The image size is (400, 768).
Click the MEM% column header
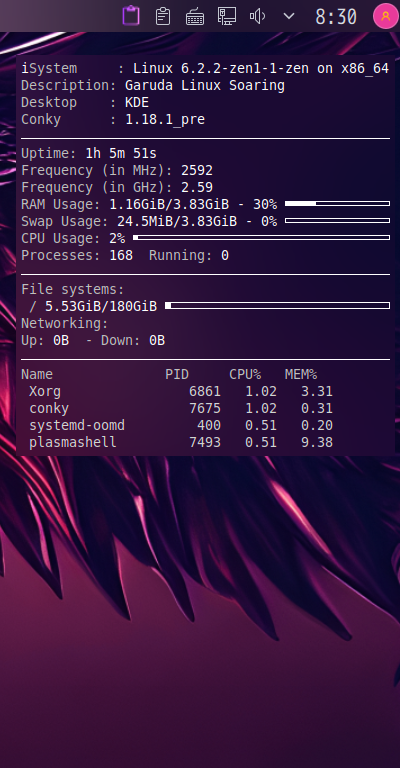click(x=301, y=375)
